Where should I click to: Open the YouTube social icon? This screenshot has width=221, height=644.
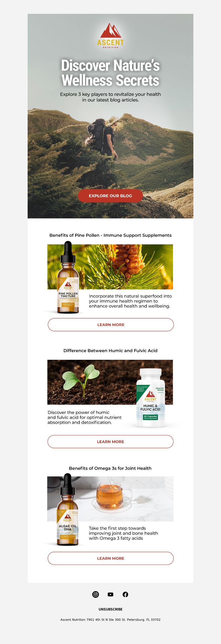tap(110, 594)
